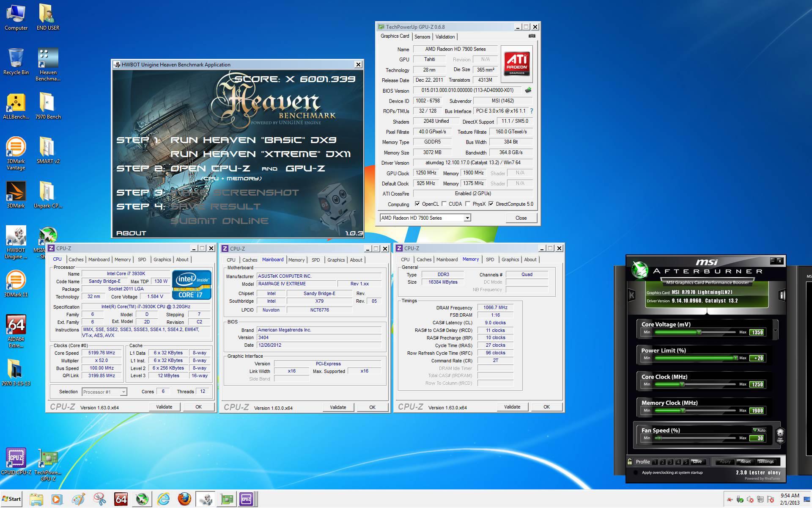
Task: Open Graphics tab in the right CPU-Z window
Action: 510,260
